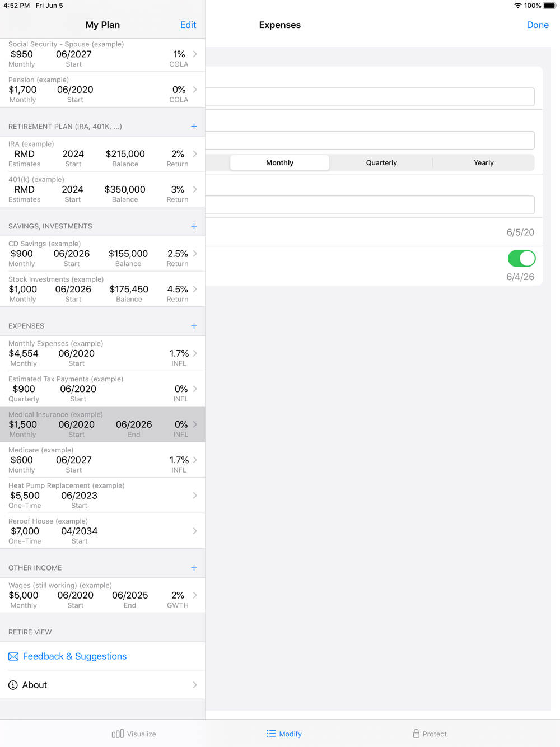
Task: Select Quarterly frequency option
Action: coord(381,163)
